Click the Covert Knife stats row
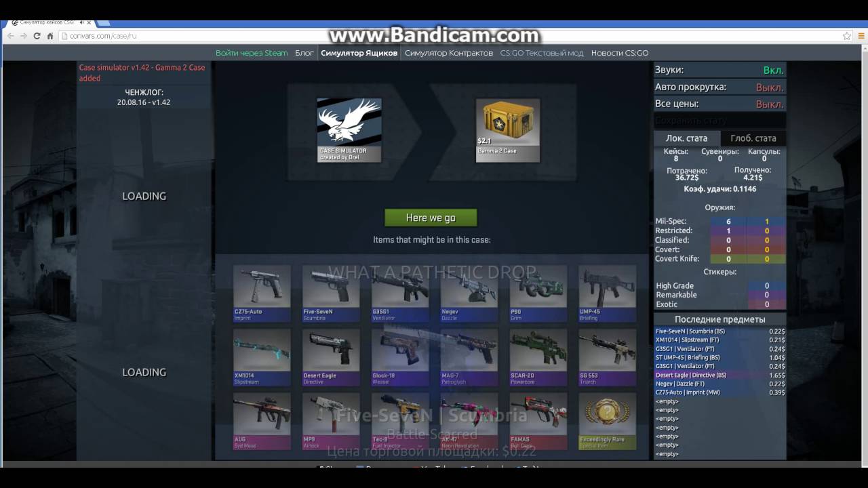 coord(719,259)
